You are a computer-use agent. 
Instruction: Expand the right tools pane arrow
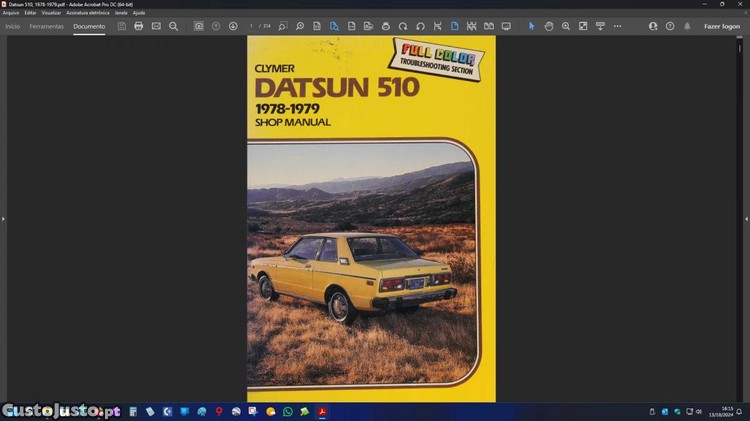pos(746,218)
